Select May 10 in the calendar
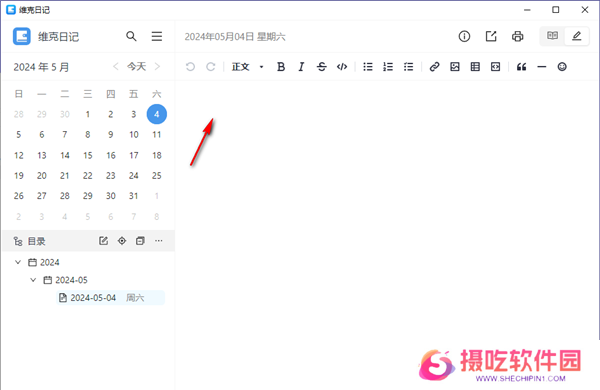This screenshot has height=390, width=600. [134, 134]
